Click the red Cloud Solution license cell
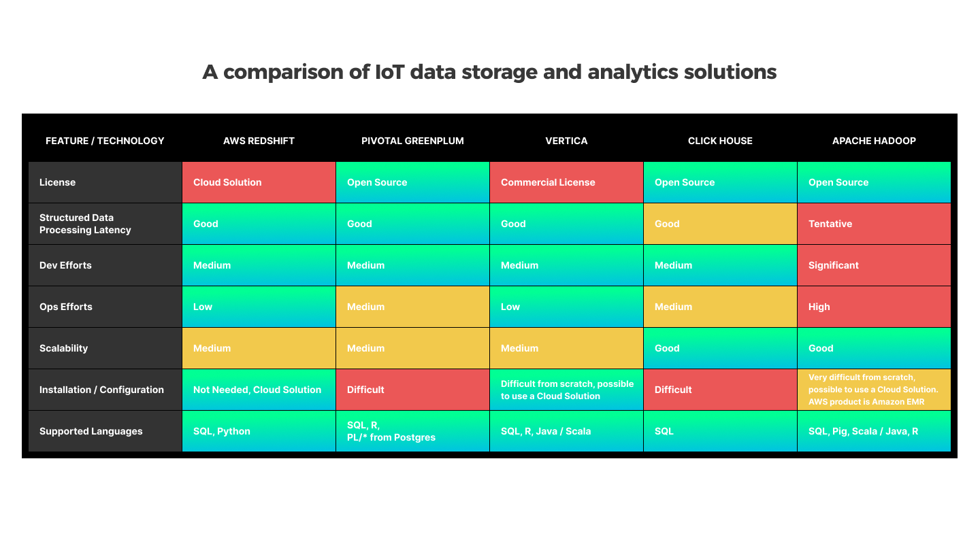The width and height of the screenshot is (980, 544). [259, 182]
